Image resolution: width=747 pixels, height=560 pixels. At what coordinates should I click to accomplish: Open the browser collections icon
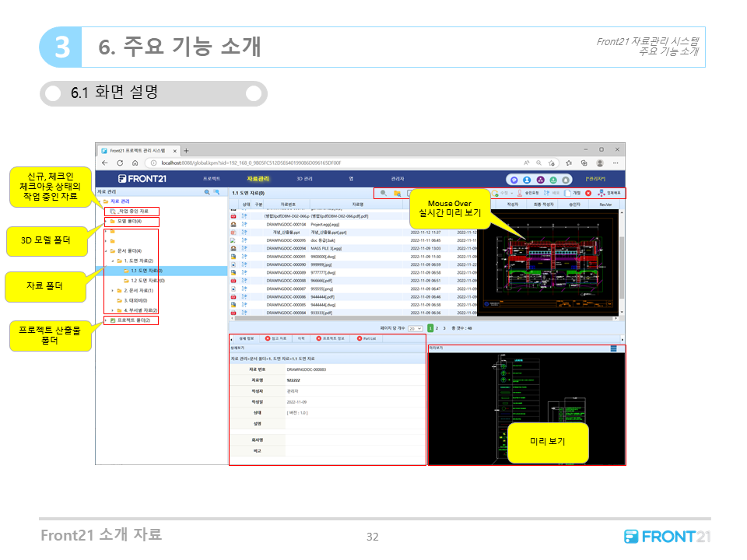click(x=584, y=163)
